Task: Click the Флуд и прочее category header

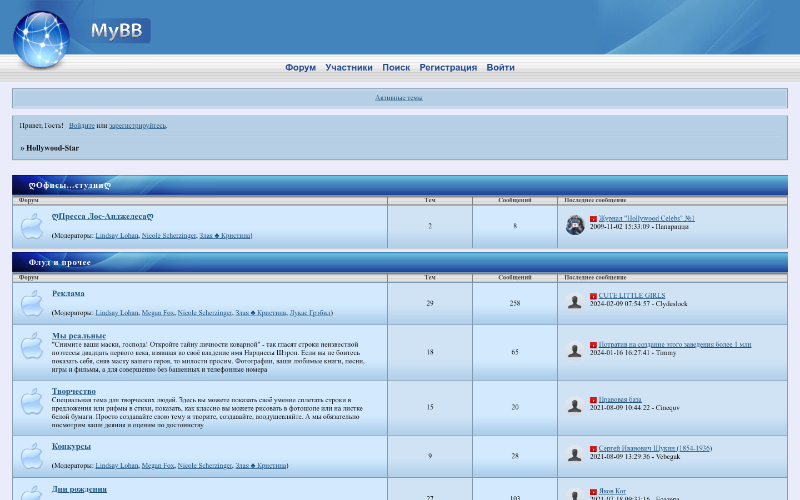Action: point(60,263)
